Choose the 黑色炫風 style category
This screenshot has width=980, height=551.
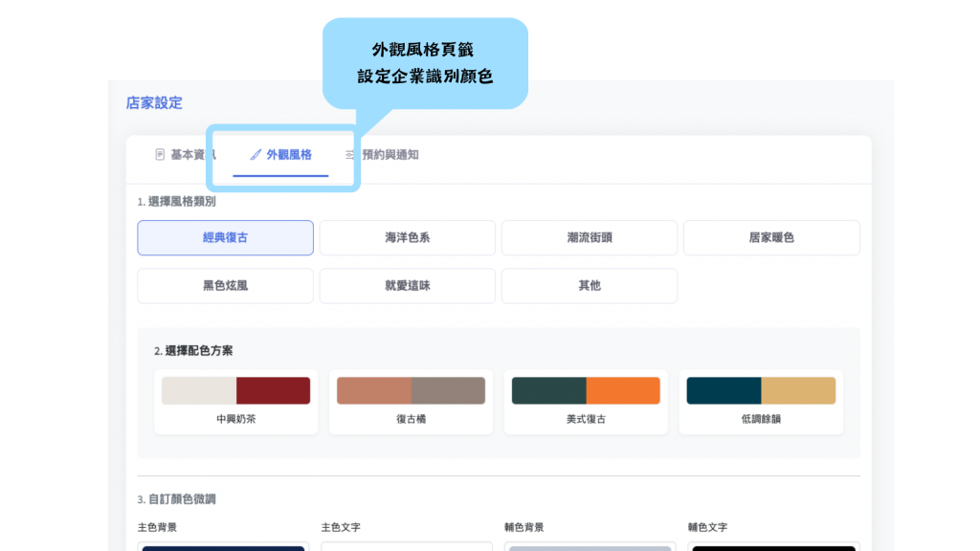pyautogui.click(x=225, y=285)
